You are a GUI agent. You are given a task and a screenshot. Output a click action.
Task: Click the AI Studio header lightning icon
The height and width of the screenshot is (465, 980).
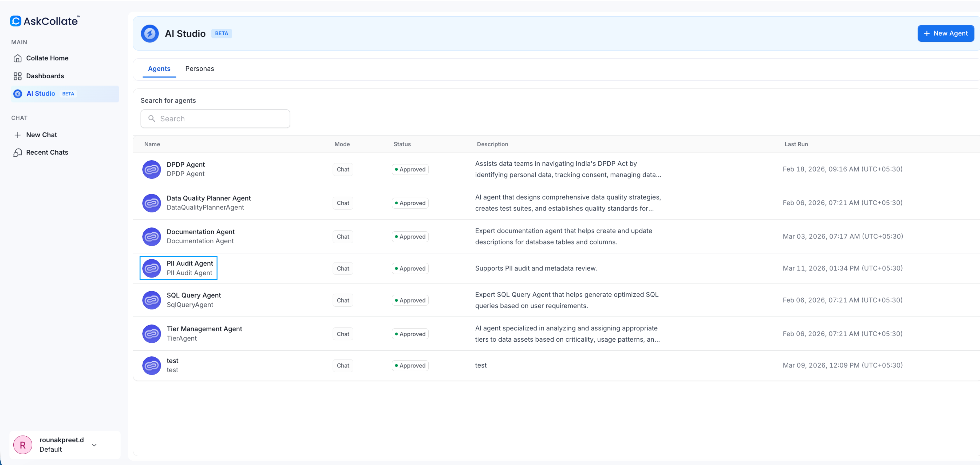[150, 34]
